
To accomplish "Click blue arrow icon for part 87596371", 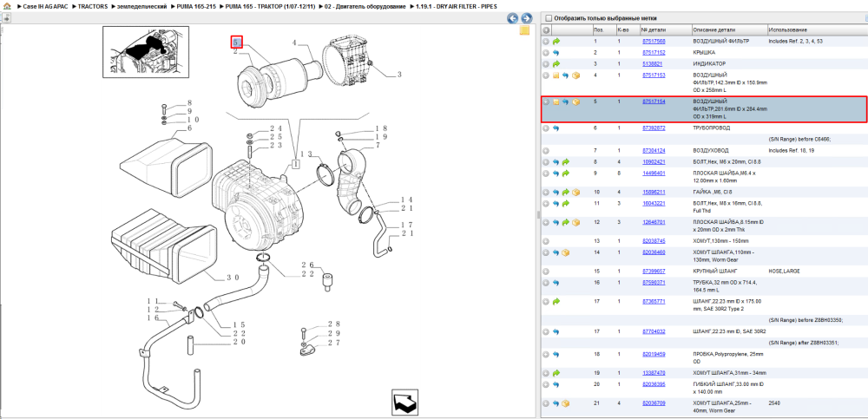I will coord(556,283).
